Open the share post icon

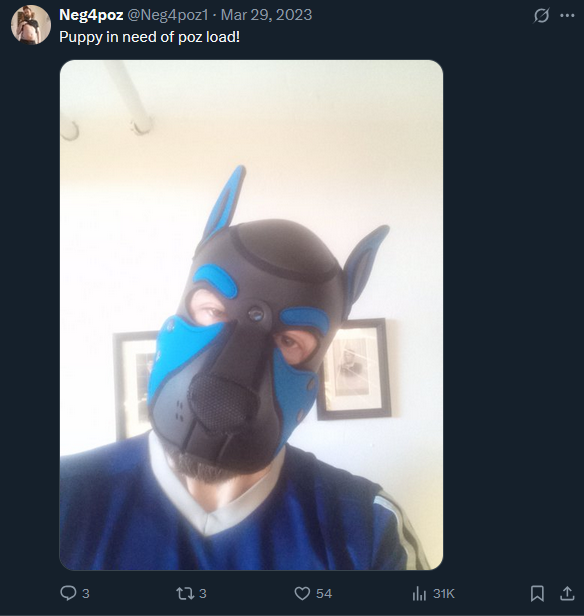tap(567, 593)
